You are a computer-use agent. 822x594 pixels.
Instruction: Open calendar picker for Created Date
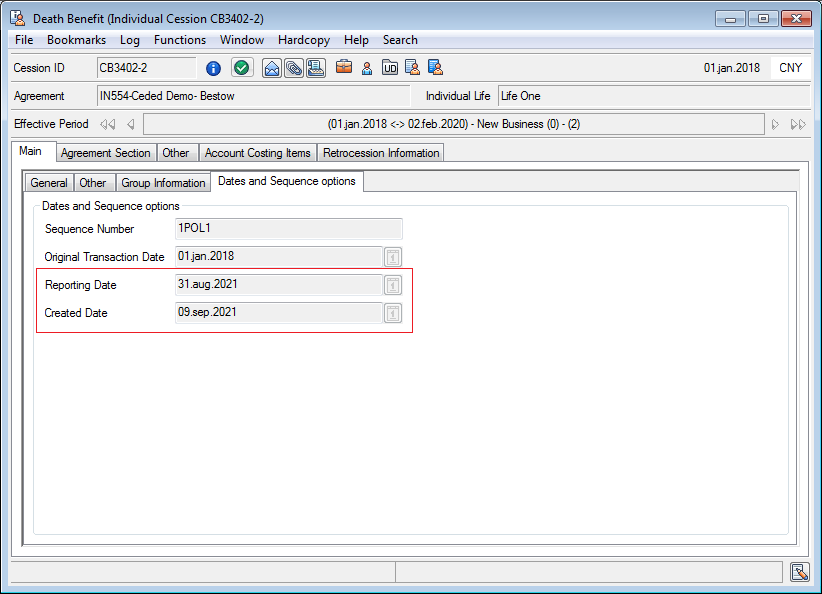pyautogui.click(x=393, y=313)
